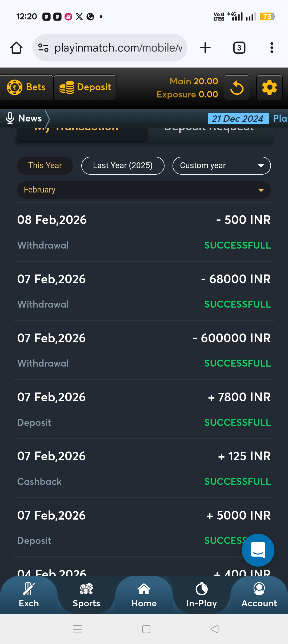The image size is (288, 644).
Task: Tap the News microphone icon
Action: coord(10,118)
